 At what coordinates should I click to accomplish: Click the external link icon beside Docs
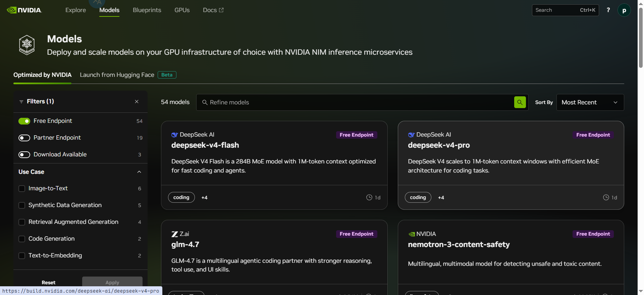coord(221,10)
